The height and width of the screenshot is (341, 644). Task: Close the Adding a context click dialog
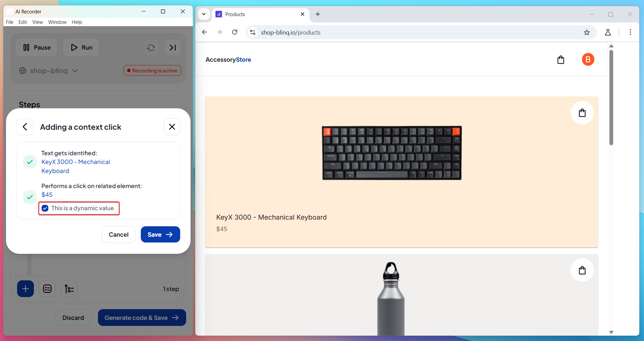(172, 127)
